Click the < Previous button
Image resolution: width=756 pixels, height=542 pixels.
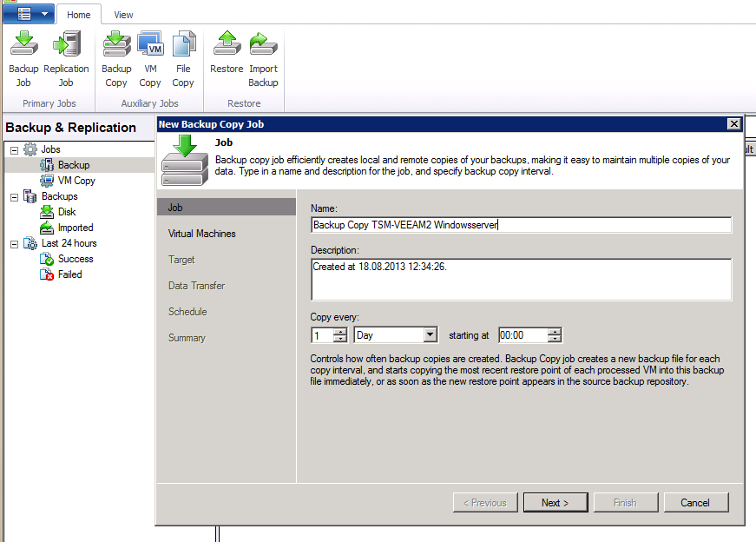click(485, 503)
